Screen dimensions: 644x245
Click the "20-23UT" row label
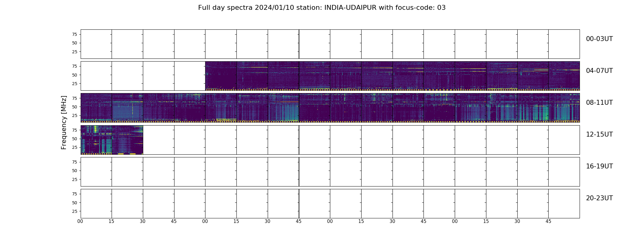[x=599, y=198]
